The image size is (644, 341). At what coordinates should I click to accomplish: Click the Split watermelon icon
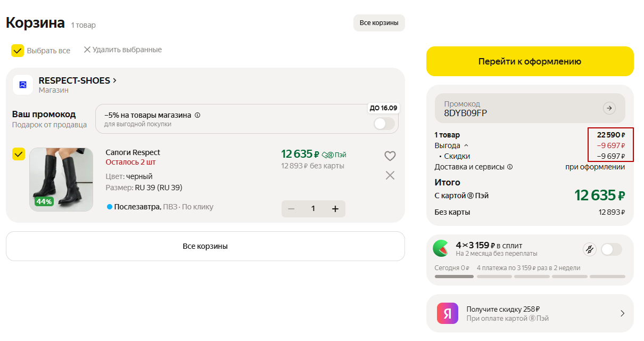coord(440,248)
